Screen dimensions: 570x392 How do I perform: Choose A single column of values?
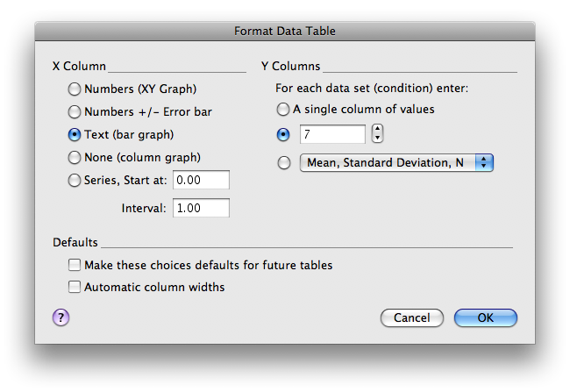point(282,110)
